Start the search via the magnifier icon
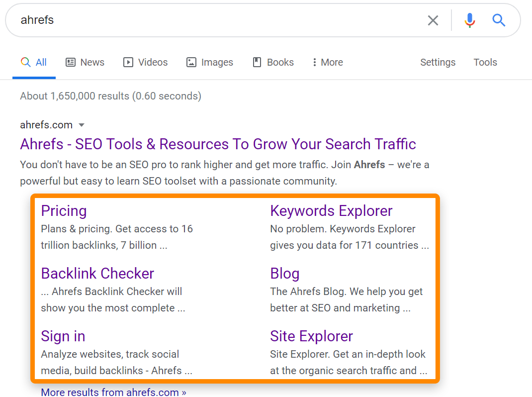532x397 pixels. 499,20
